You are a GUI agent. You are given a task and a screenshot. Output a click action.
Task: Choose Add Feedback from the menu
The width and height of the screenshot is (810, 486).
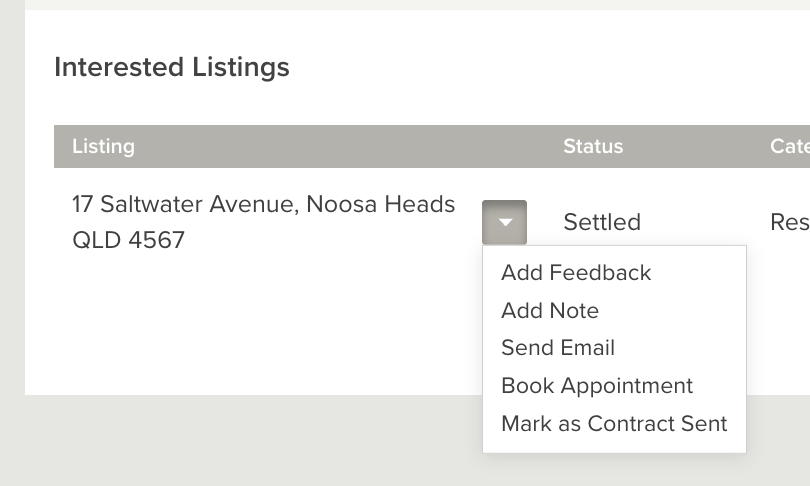pyautogui.click(x=576, y=273)
